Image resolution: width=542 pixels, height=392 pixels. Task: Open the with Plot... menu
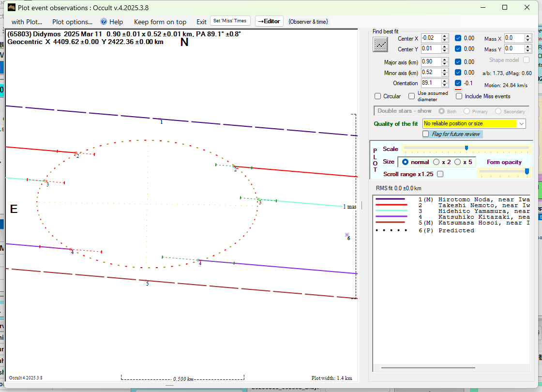point(27,22)
